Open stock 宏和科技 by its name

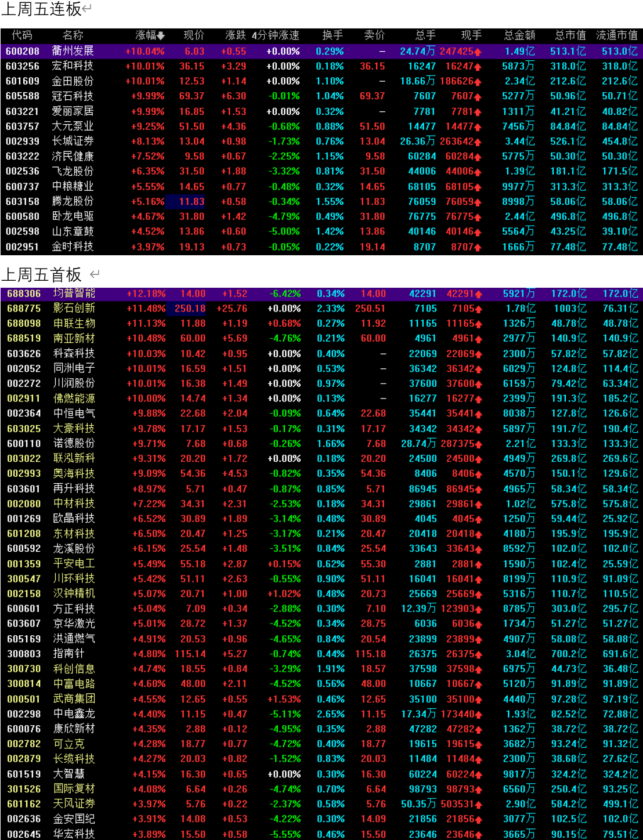73,66
